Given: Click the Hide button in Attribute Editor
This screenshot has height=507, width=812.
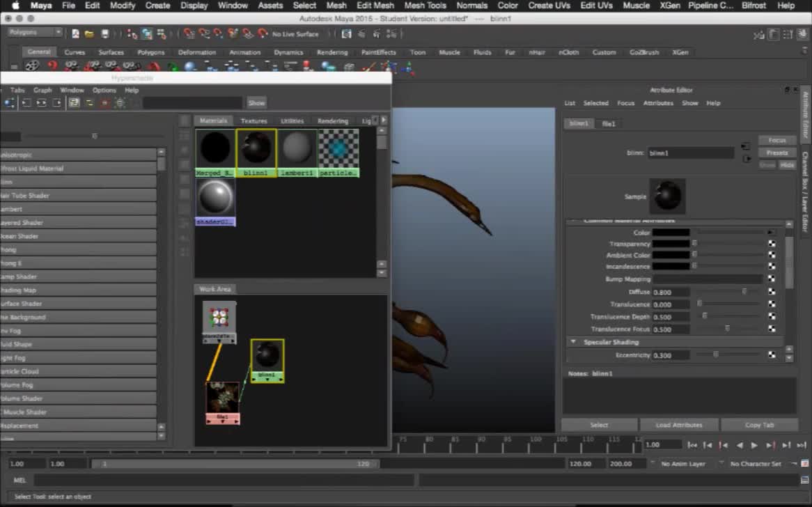Looking at the screenshot, I should pyautogui.click(x=787, y=164).
